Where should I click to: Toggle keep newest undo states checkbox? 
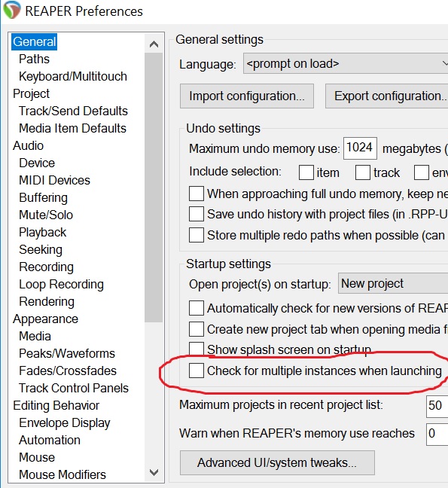[x=197, y=194]
